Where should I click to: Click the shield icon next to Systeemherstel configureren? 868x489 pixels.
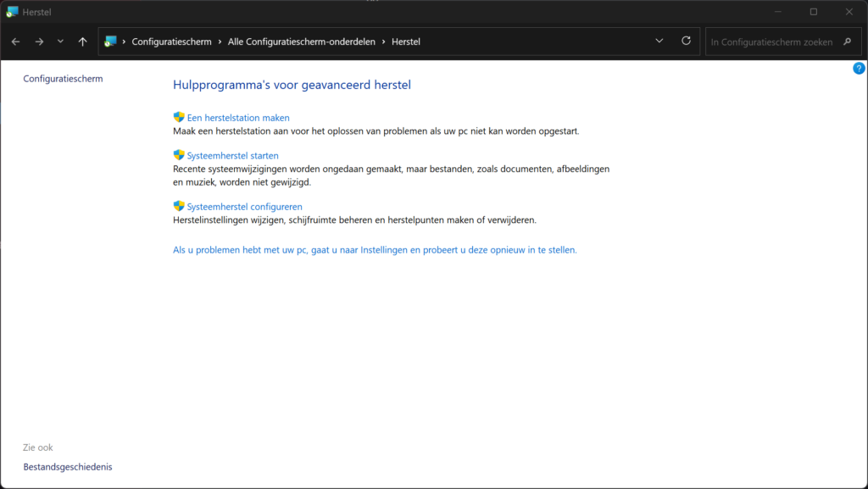(178, 206)
